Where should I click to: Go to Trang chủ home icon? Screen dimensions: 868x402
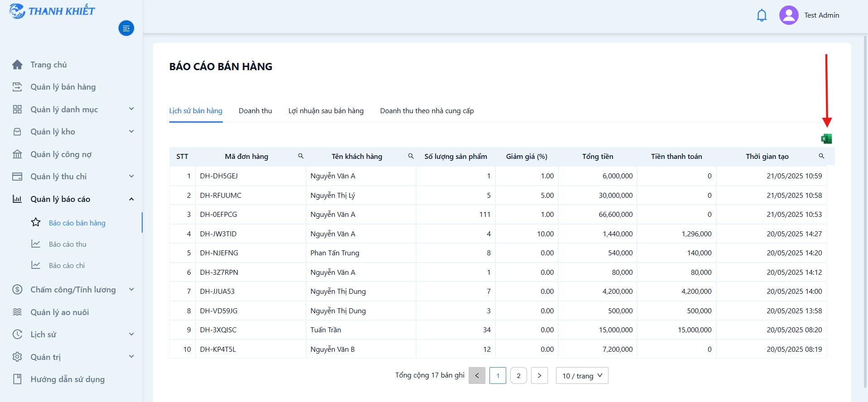(17, 65)
